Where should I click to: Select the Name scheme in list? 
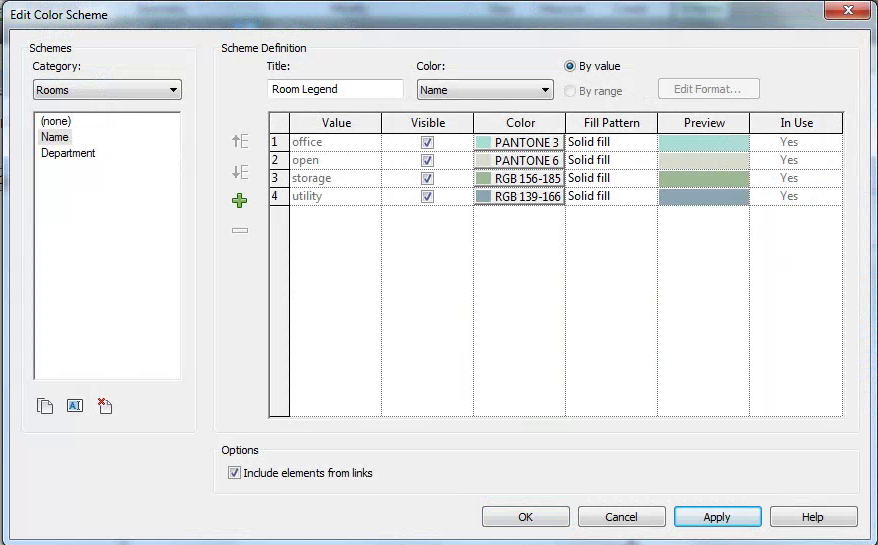54,137
